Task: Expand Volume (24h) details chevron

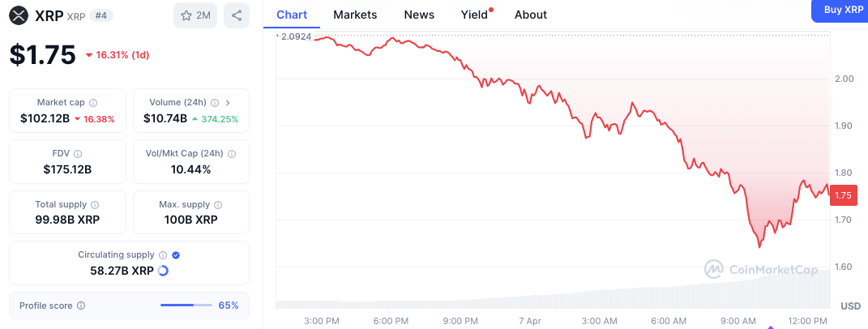Action: coord(228,103)
